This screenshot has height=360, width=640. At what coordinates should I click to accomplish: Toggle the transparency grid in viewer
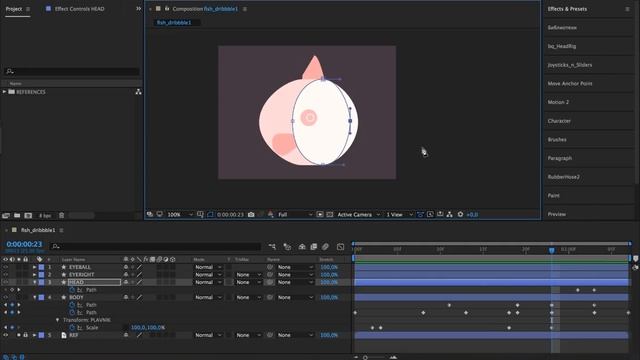tap(330, 215)
